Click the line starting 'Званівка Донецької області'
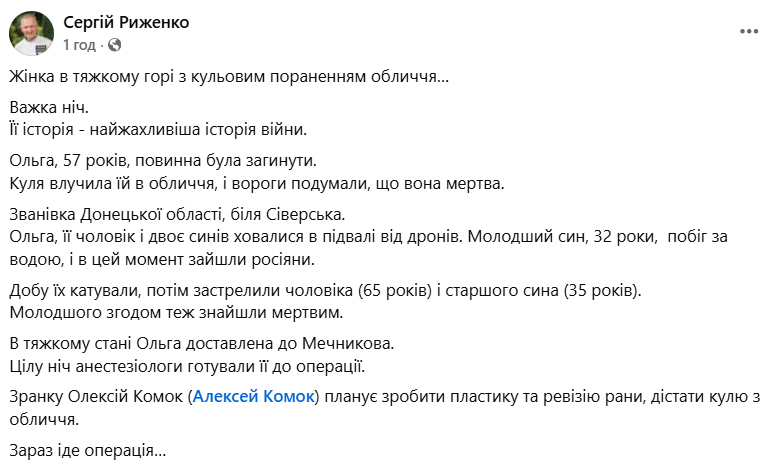 [176, 214]
